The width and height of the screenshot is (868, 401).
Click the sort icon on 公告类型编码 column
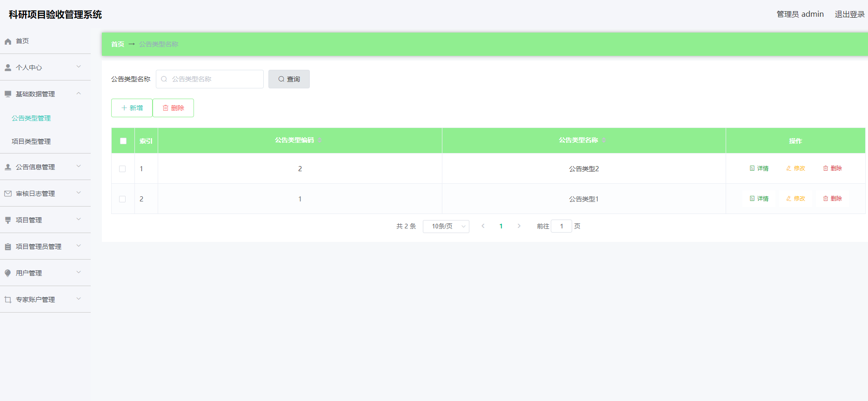click(320, 140)
